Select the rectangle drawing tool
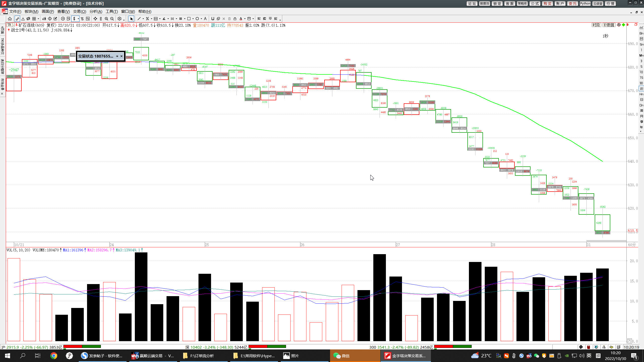 (189, 19)
